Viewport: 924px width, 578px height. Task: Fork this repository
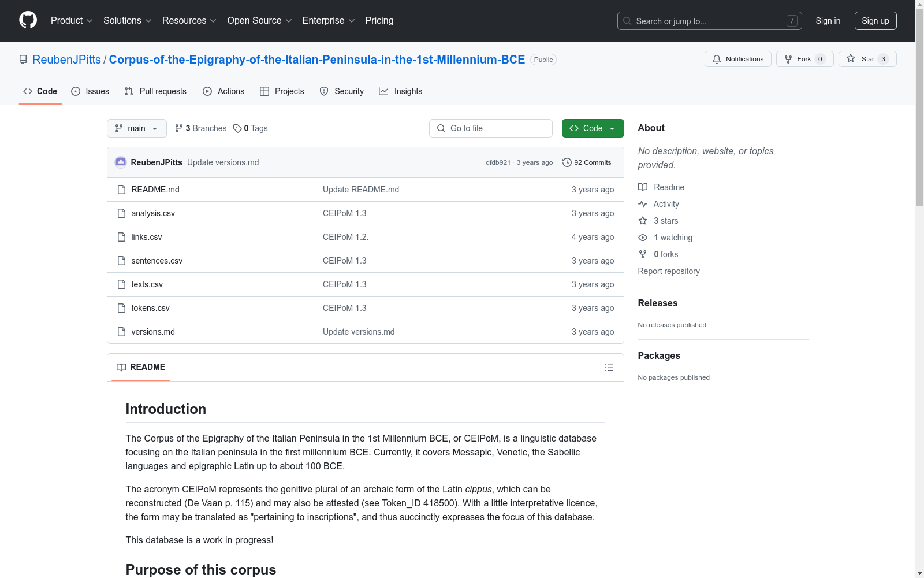point(804,59)
